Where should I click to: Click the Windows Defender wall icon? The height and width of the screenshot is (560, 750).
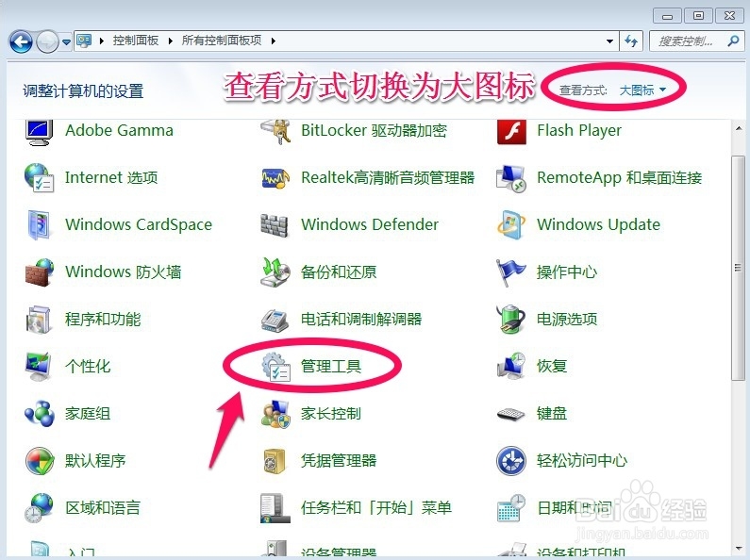275,225
